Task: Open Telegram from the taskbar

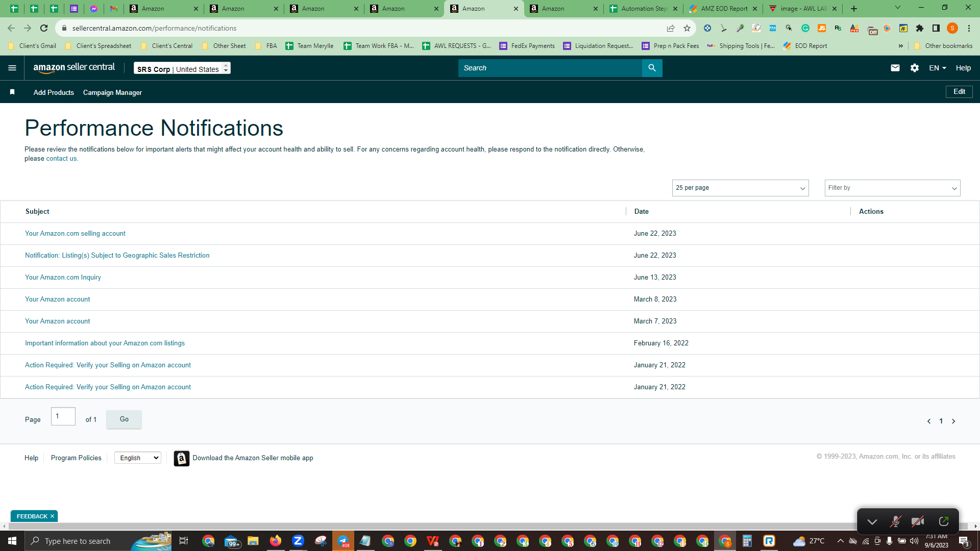Action: point(343,541)
